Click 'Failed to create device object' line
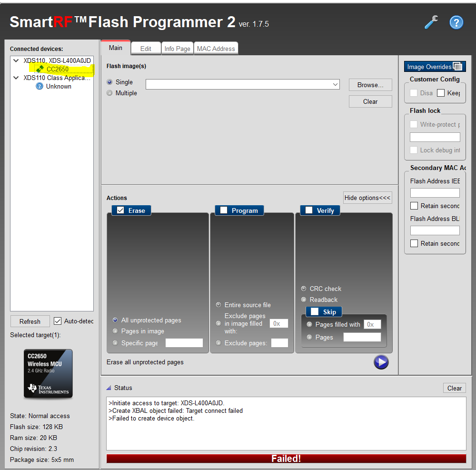 coord(151,419)
